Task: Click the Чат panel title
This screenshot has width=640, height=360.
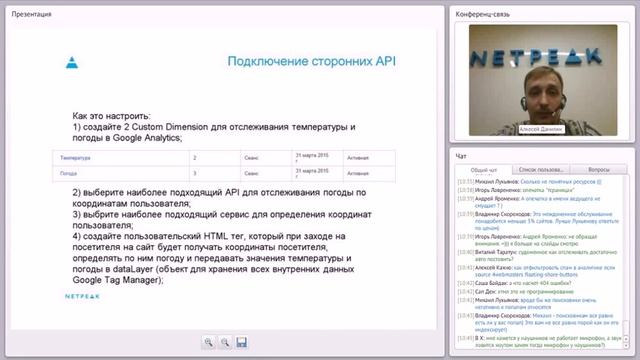Action: coord(461,156)
